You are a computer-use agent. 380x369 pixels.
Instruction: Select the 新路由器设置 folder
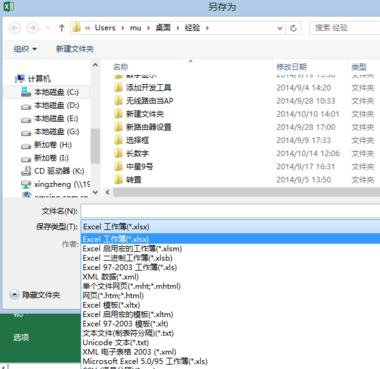[149, 127]
